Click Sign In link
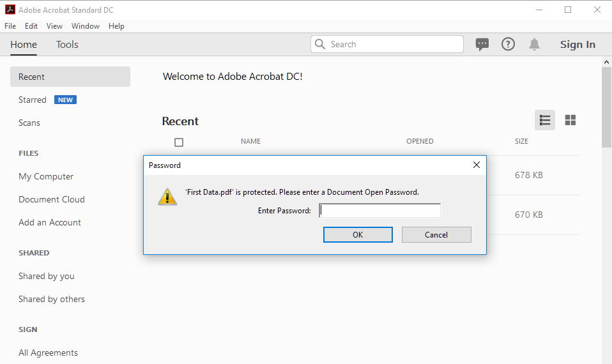This screenshot has height=364, width=612. [578, 45]
